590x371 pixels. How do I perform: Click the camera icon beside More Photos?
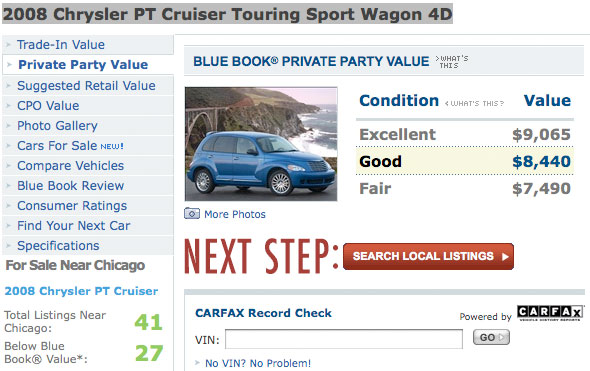(192, 214)
